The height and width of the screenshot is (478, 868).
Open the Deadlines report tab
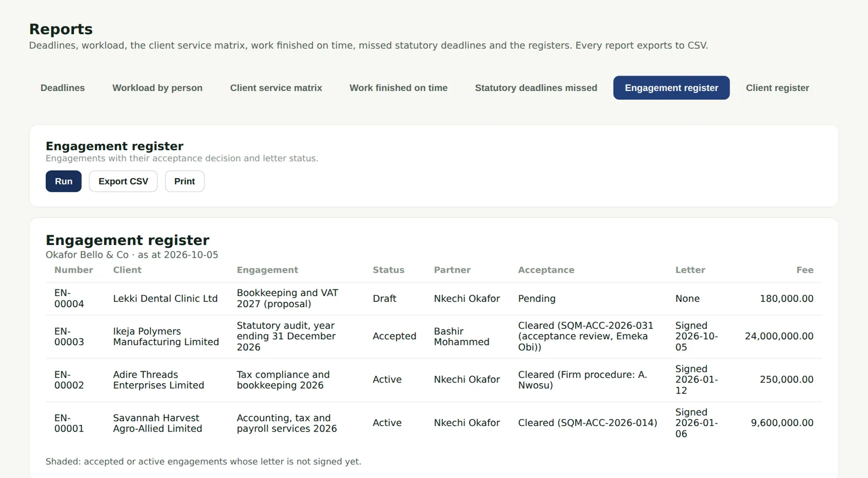tap(62, 88)
